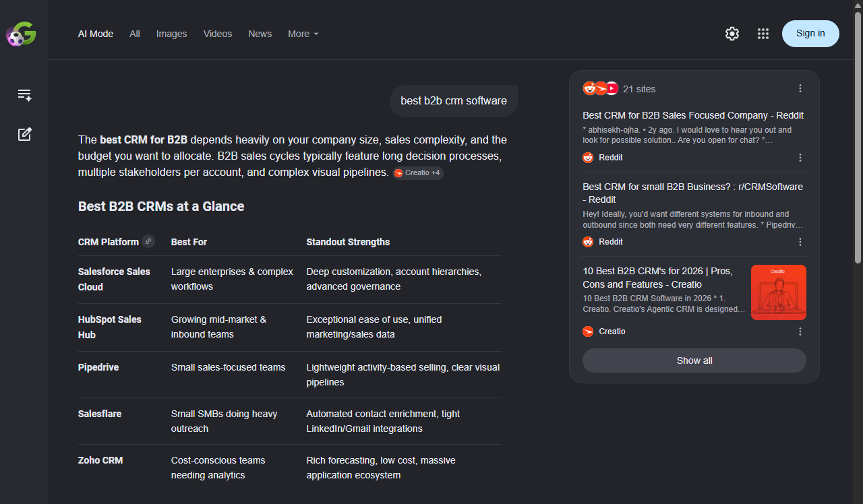
Task: Click the Best B2B CRMs at a Glance heading
Action: tap(161, 206)
